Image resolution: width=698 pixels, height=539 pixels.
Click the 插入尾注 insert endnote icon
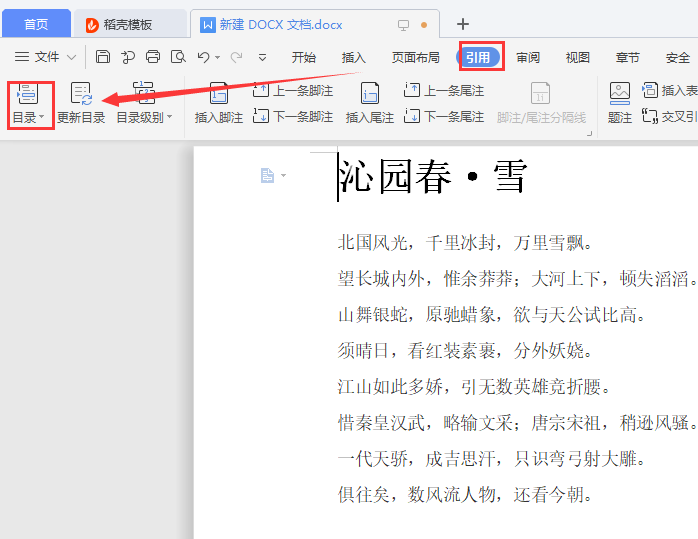tap(369, 95)
